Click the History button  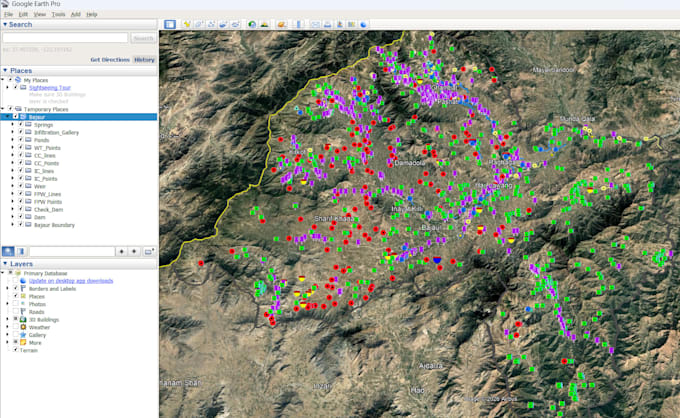[x=144, y=59]
